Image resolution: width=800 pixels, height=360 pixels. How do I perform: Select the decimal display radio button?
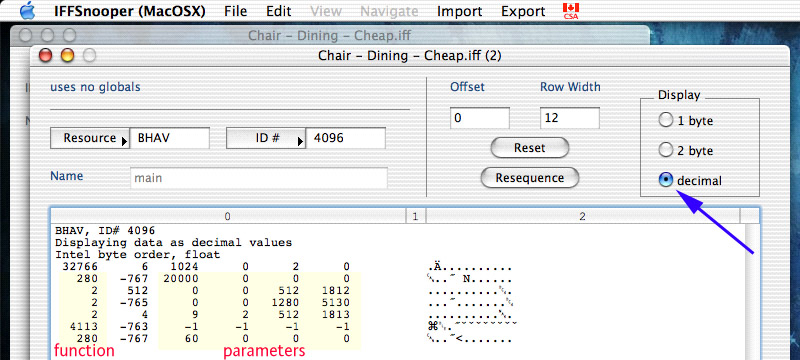[x=666, y=180]
